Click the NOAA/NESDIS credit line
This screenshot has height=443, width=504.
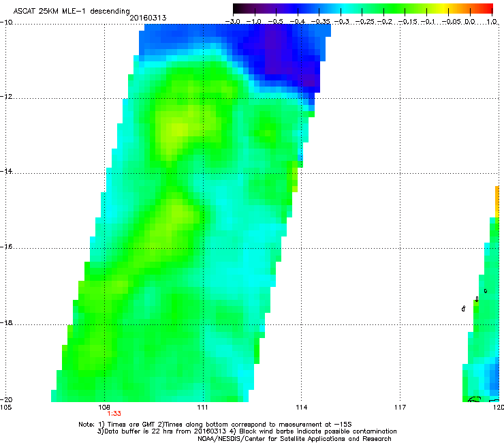[x=294, y=439]
